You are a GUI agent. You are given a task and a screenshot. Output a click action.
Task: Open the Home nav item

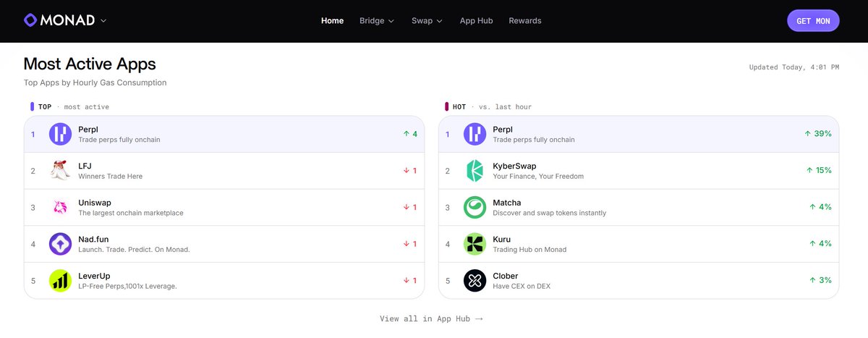tap(332, 21)
